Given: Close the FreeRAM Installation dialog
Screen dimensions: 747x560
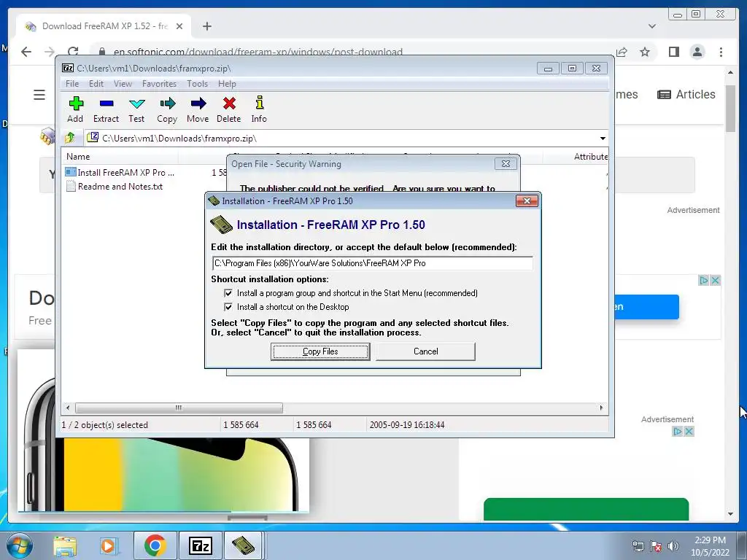Looking at the screenshot, I should pos(527,201).
